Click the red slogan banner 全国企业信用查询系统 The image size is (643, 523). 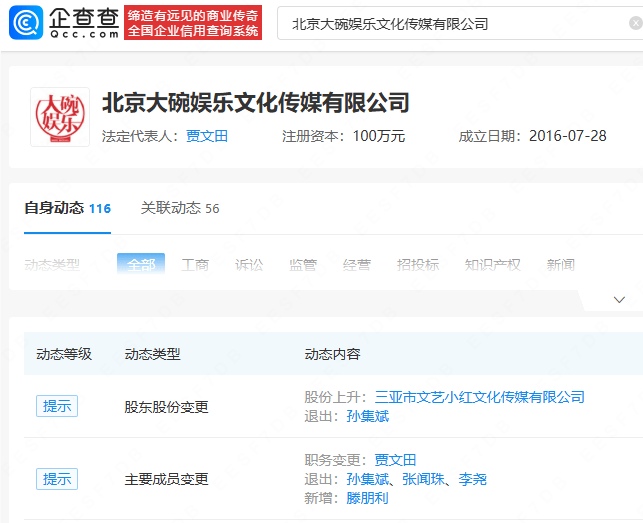pyautogui.click(x=193, y=23)
